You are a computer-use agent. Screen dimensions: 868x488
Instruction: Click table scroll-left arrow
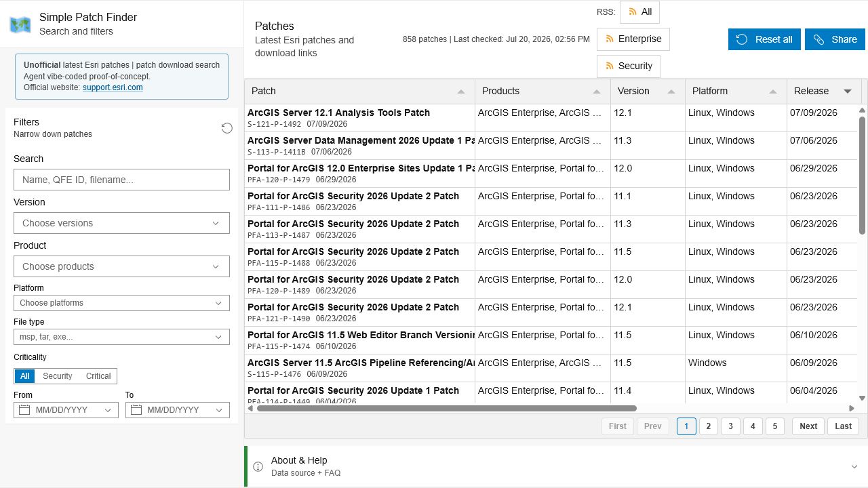250,408
